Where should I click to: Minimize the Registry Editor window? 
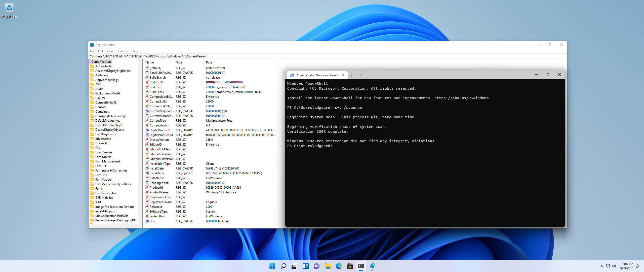click(539, 45)
